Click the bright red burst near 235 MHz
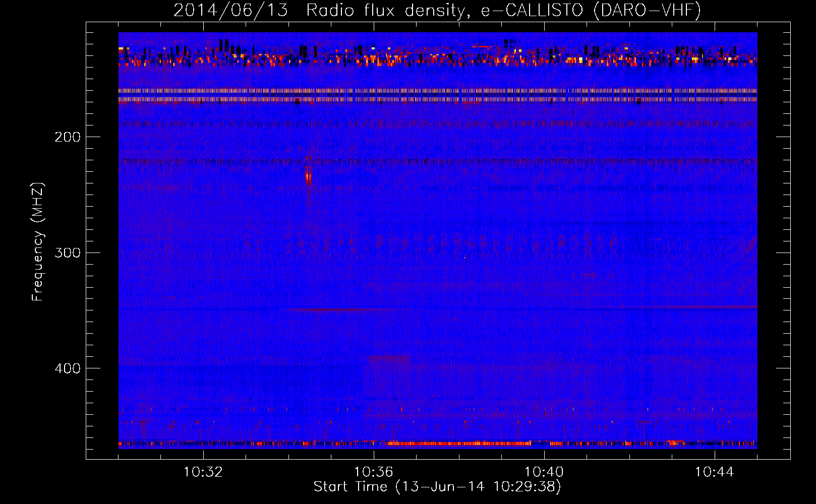 click(x=308, y=176)
